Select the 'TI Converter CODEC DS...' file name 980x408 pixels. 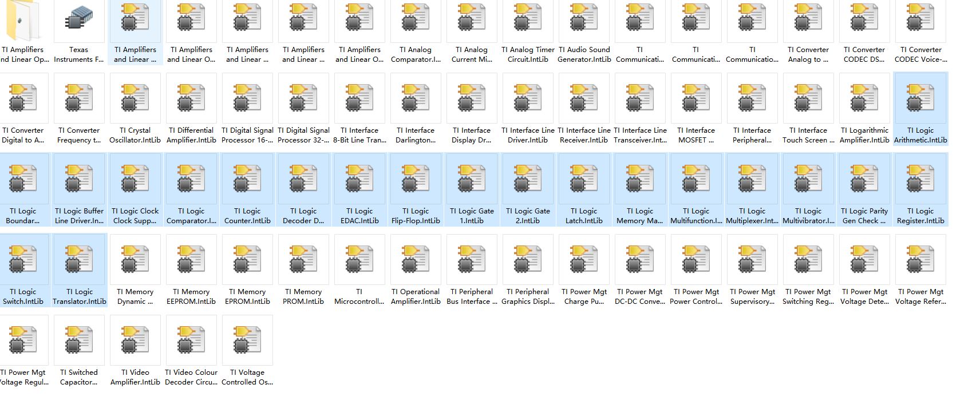point(864,54)
